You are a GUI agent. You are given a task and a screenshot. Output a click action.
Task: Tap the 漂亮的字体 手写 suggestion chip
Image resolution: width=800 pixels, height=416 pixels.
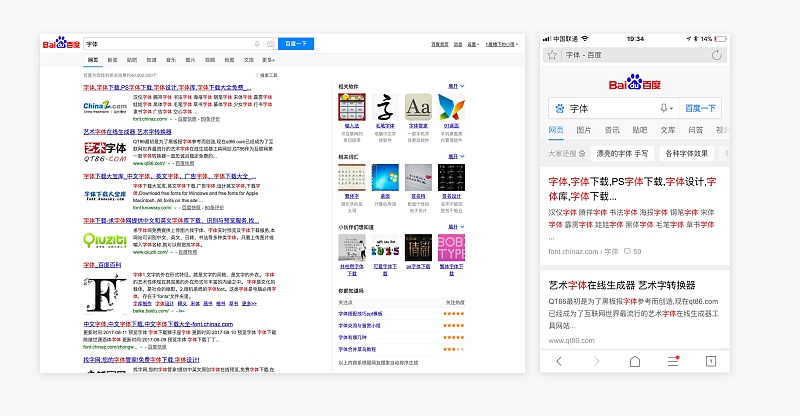click(x=622, y=153)
